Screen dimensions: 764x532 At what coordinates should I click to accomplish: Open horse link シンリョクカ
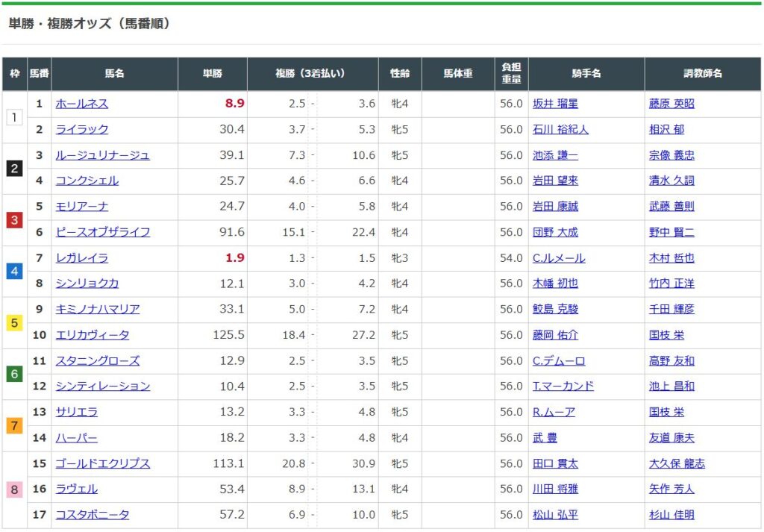click(87, 284)
